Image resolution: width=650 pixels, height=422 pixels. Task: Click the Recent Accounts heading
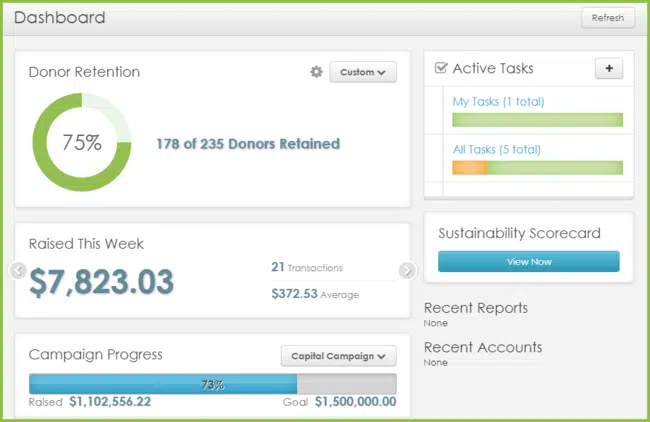coord(482,347)
